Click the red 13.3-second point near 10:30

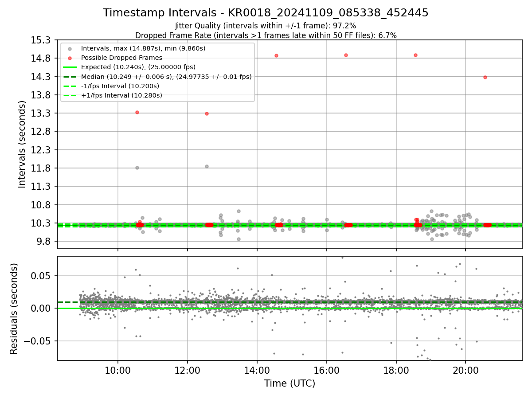tap(137, 112)
